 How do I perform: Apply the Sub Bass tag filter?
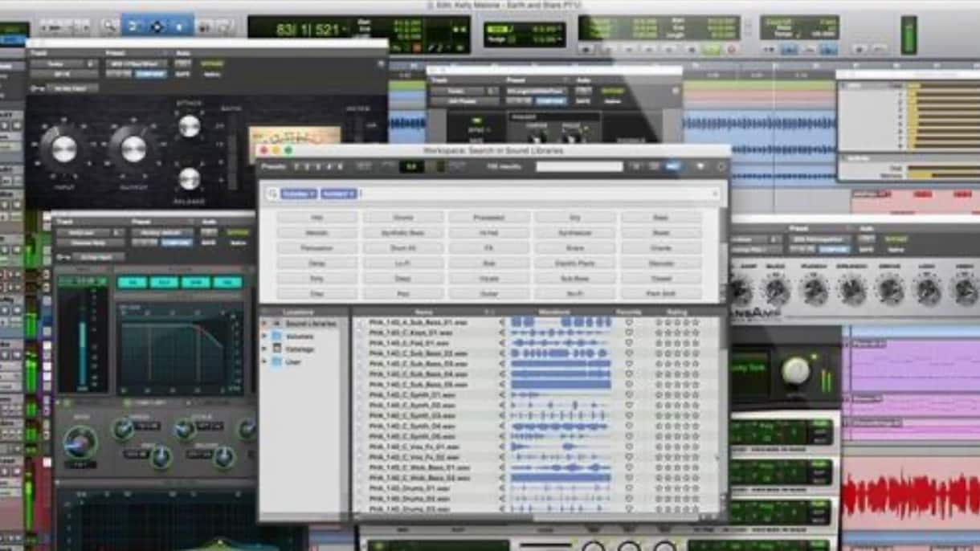pos(575,279)
